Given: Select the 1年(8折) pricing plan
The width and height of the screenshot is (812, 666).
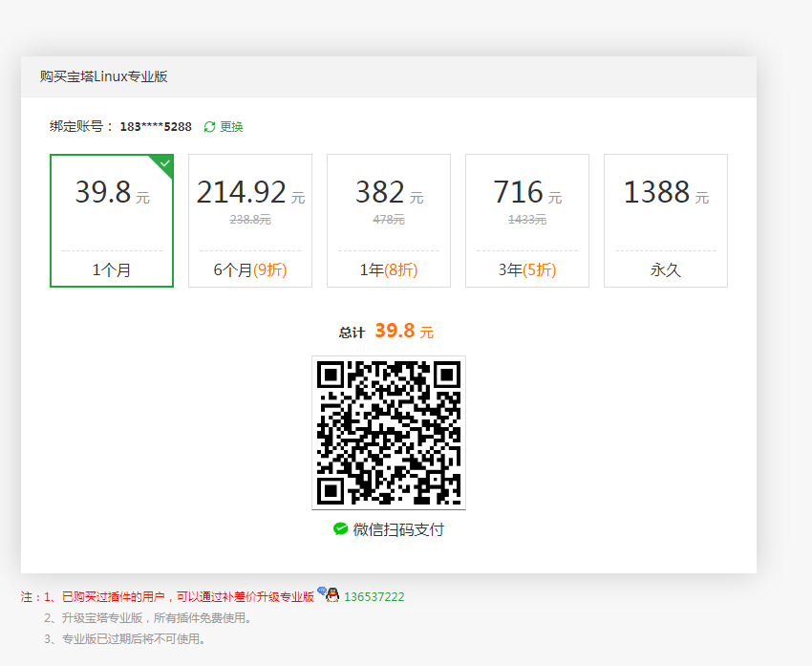Looking at the screenshot, I should tap(388, 220).
